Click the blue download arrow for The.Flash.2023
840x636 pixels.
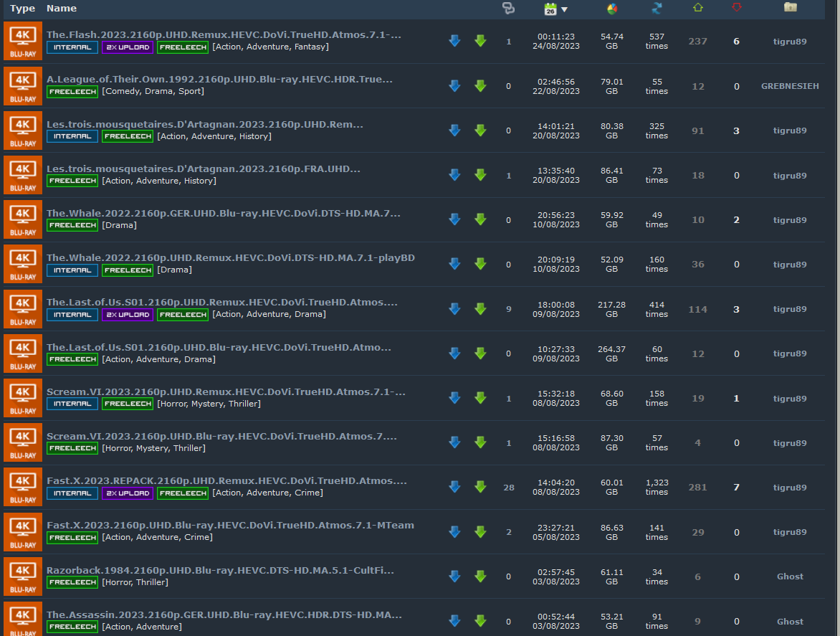pyautogui.click(x=455, y=42)
